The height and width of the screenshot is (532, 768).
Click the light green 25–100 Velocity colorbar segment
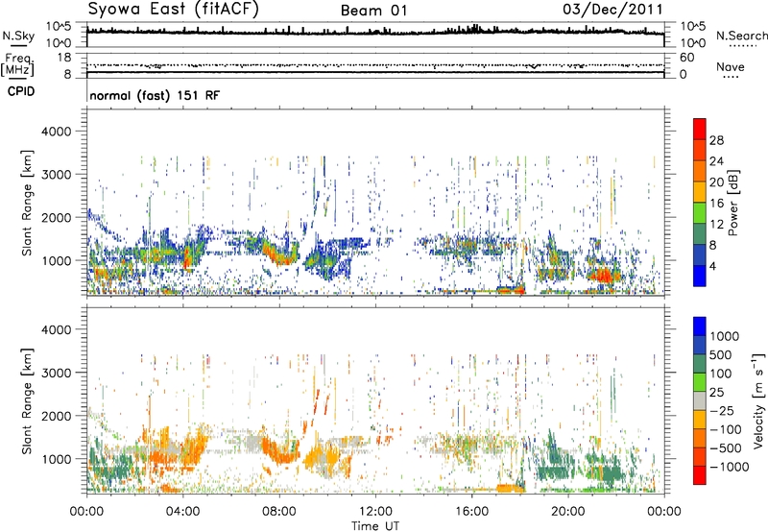tap(700, 382)
